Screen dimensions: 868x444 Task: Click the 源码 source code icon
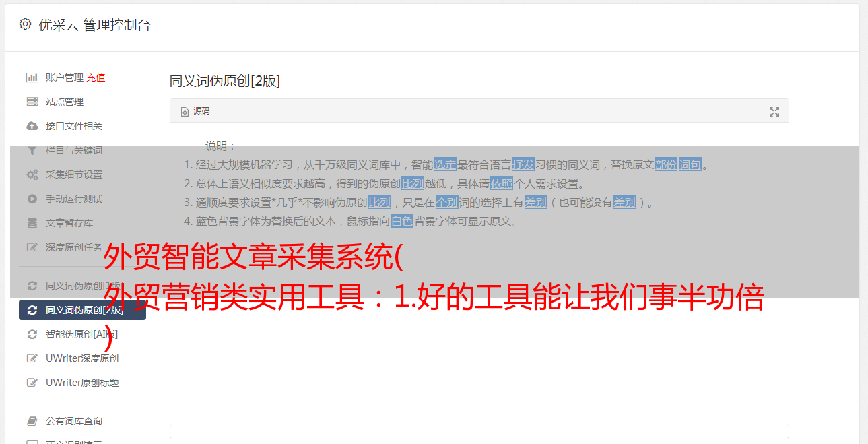coord(185,112)
